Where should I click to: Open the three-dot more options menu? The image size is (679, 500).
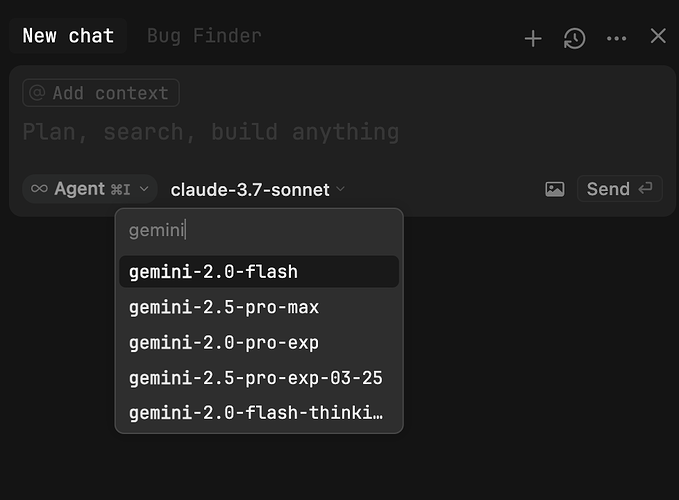[x=616, y=38]
